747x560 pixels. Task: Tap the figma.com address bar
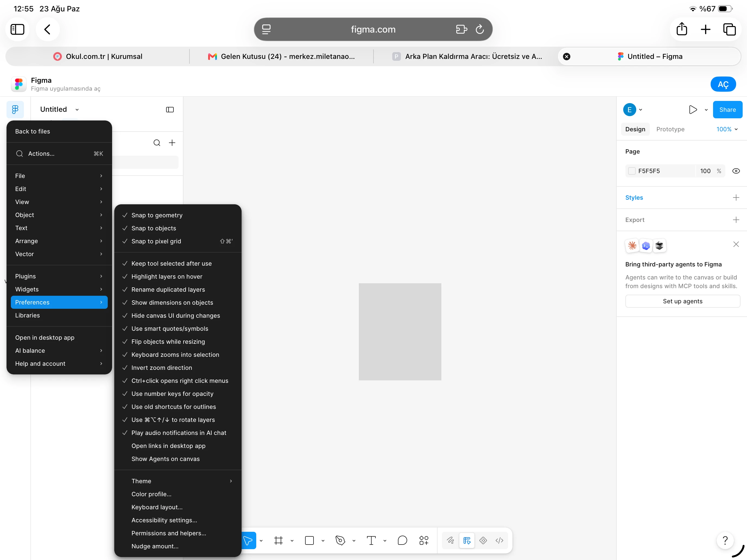pyautogui.click(x=373, y=29)
